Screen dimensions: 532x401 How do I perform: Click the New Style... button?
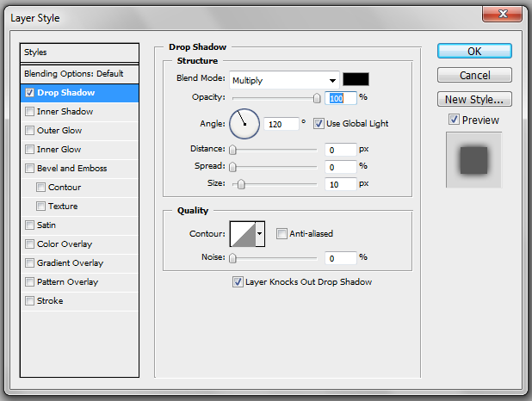(474, 100)
